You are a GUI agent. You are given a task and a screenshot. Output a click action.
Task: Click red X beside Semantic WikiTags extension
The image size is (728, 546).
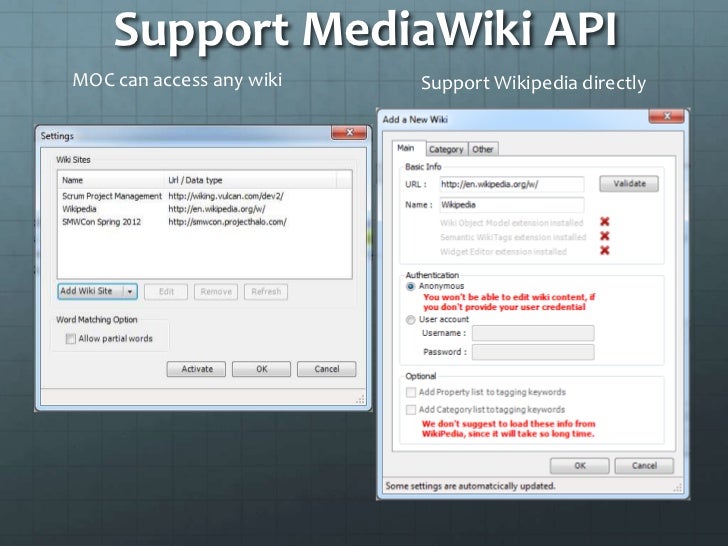(604, 236)
